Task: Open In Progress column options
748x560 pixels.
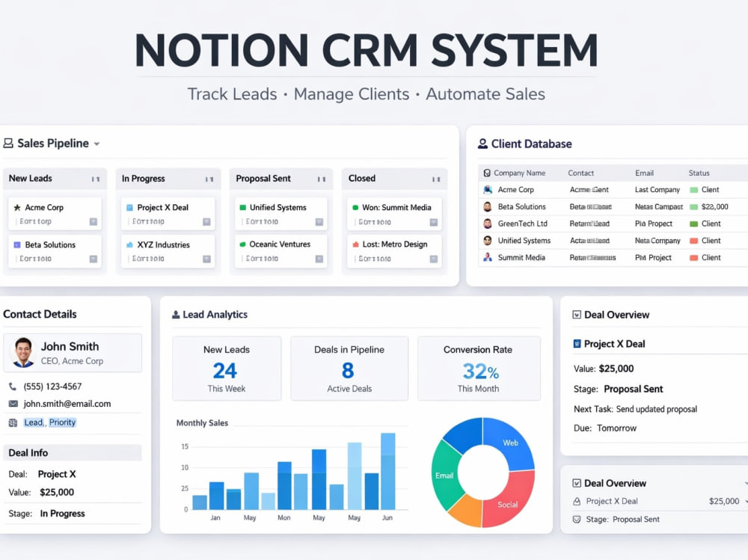Action: click(x=209, y=179)
